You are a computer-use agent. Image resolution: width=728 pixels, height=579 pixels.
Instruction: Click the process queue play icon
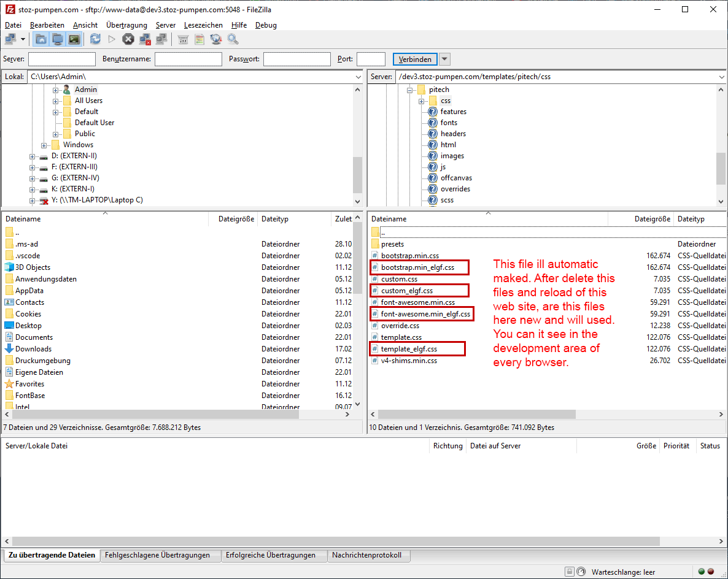pyautogui.click(x=112, y=39)
